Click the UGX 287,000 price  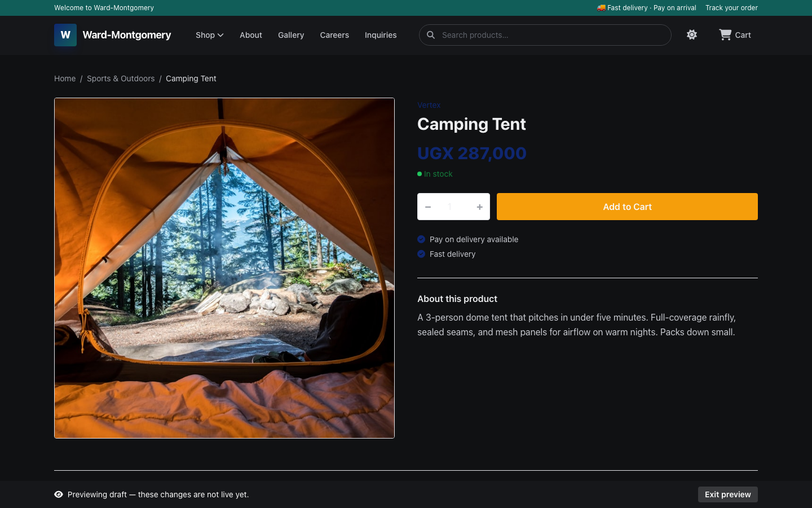tap(472, 153)
